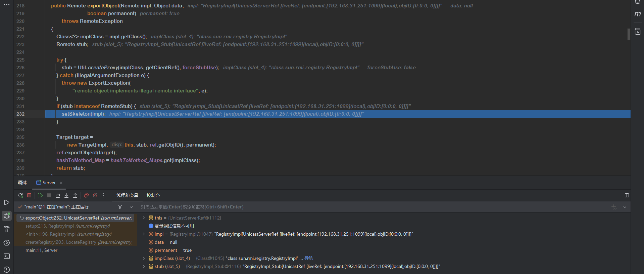
Task: Toggle the debugger layout settings icon
Action: [x=627, y=195]
